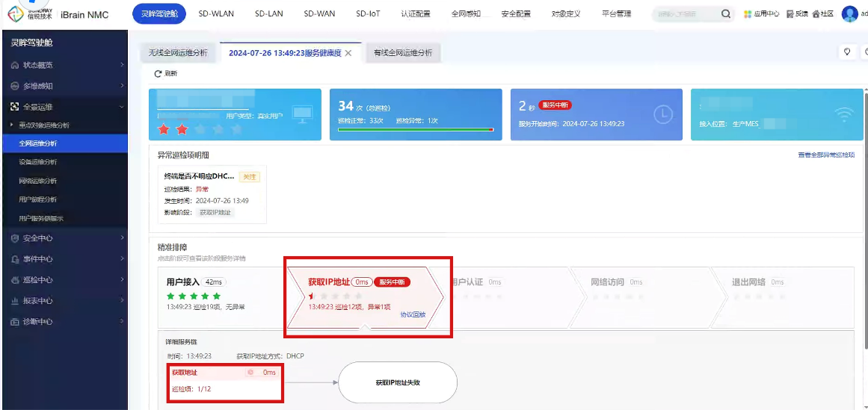Open 应用中心 colorful grid icon
The height and width of the screenshot is (410, 868).
[x=748, y=14]
